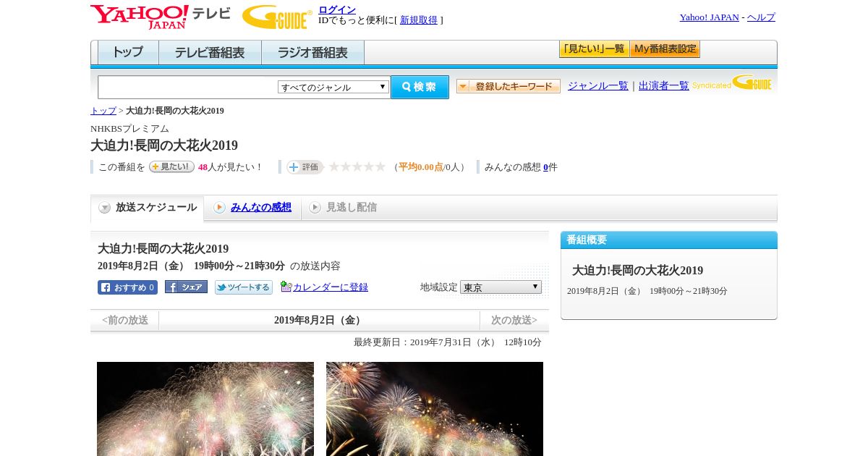Open the 出演者一覧 link

tap(664, 85)
